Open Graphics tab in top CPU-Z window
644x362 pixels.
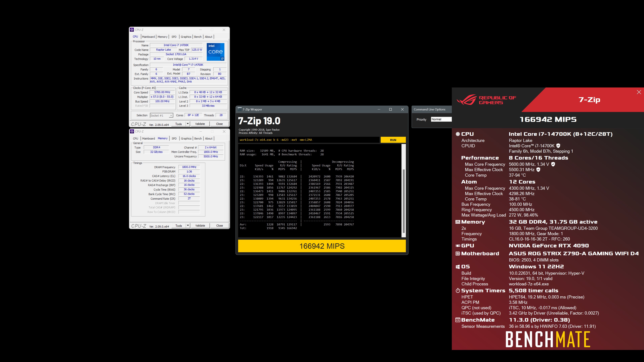coord(186,37)
